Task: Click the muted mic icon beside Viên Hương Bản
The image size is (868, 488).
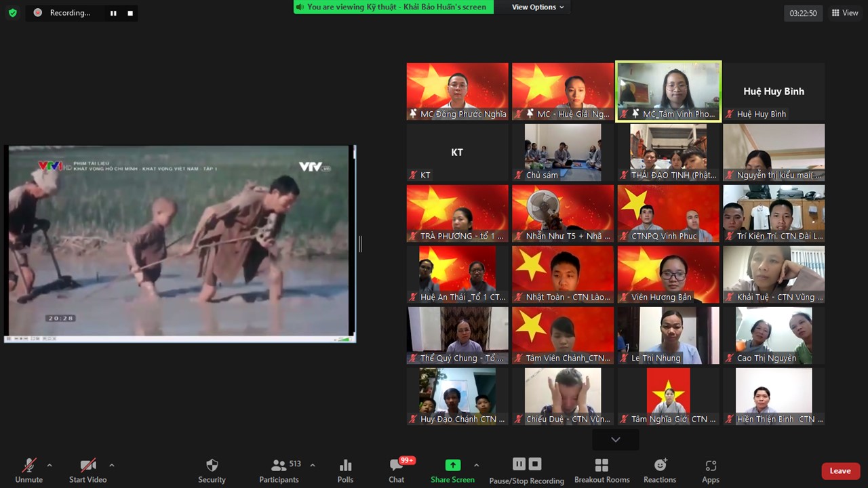Action: [624, 297]
